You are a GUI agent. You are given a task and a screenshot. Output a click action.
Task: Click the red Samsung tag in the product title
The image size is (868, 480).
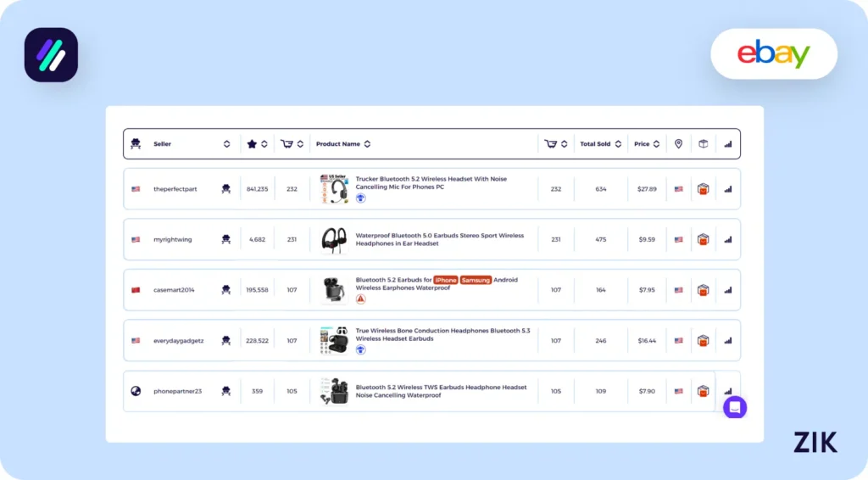coord(476,280)
